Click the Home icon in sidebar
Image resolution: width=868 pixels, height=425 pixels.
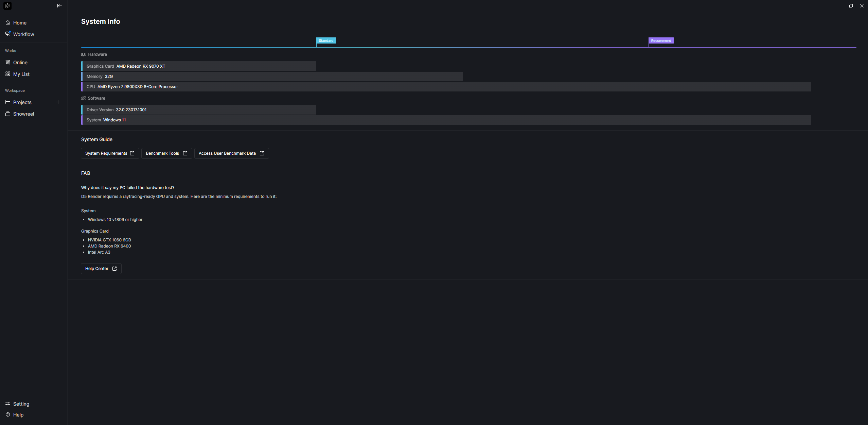[8, 23]
